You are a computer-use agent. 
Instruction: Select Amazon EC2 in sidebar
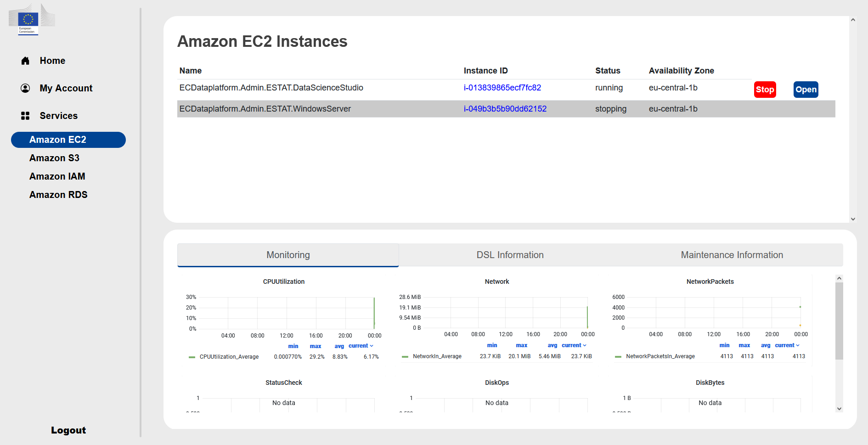(x=68, y=140)
